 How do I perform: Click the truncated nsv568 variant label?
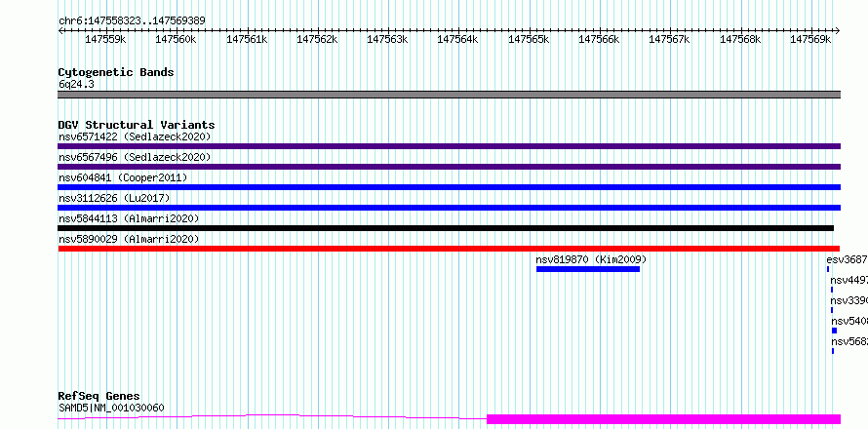tap(849, 341)
